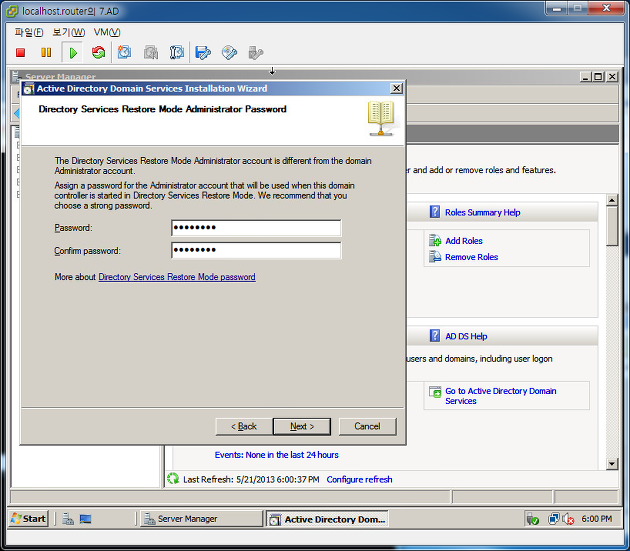The image size is (630, 551).
Task: Open Directory Services Restore Mode password link
Action: [x=177, y=277]
